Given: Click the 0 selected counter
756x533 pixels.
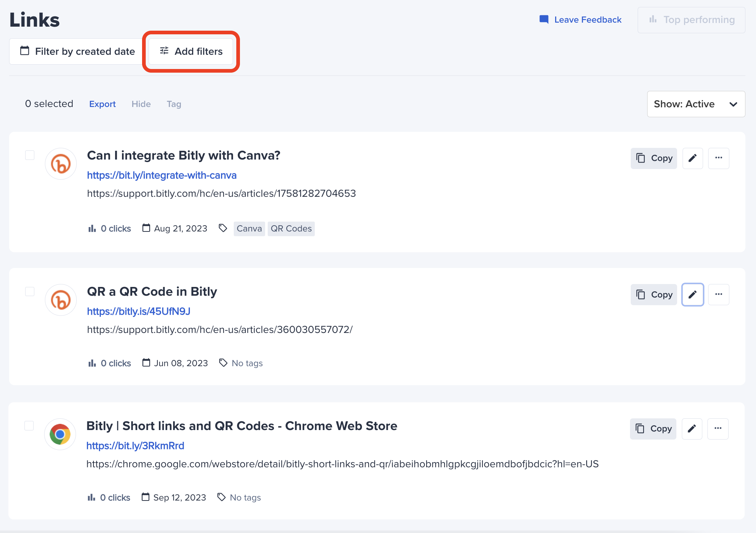Looking at the screenshot, I should click(x=49, y=104).
